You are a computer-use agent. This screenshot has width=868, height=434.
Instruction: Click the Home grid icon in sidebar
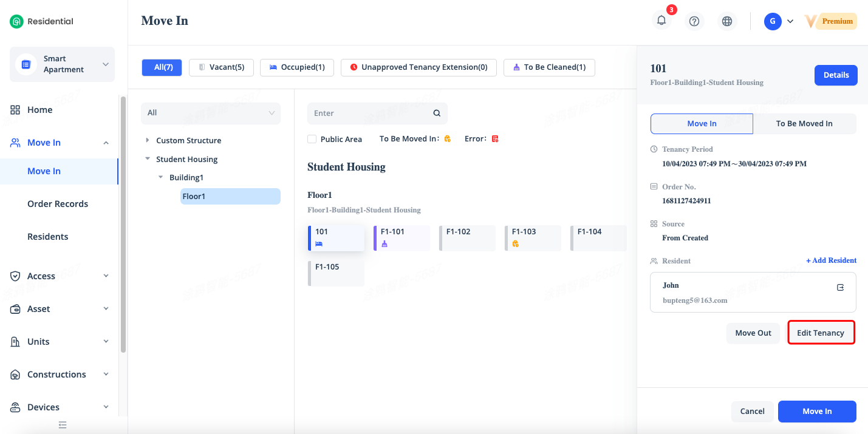coord(16,110)
